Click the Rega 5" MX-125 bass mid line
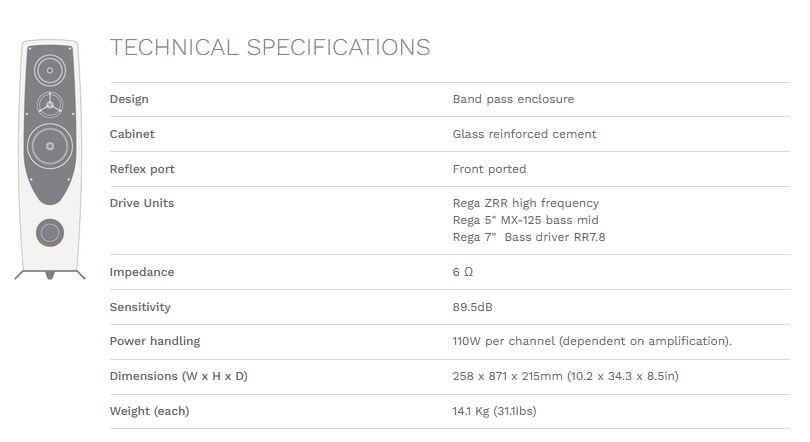 click(525, 220)
